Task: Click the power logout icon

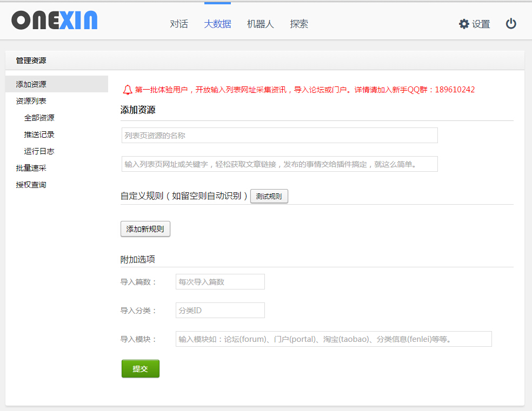Action: point(511,24)
